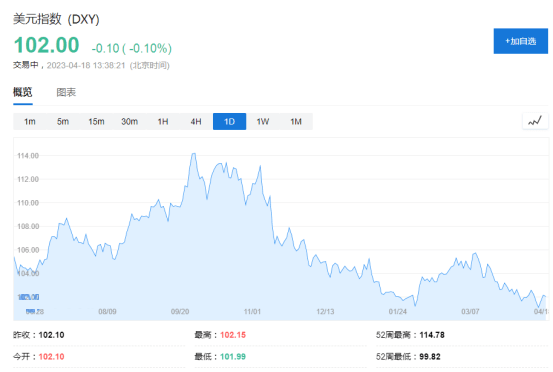
Task: Click the 昨收 value 102.10
Action: coord(51,335)
